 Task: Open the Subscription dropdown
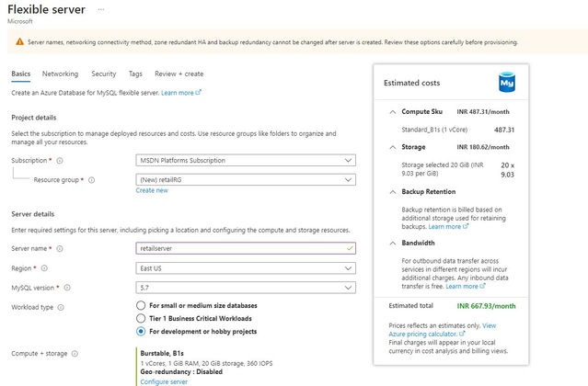245,160
